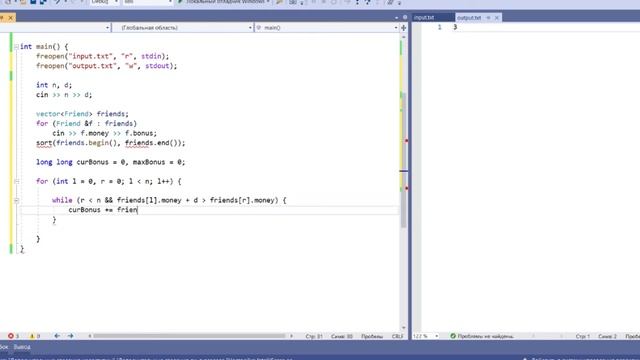This screenshot has width=640, height=360.
Task: Close the output.txt tab
Action: (x=497, y=18)
